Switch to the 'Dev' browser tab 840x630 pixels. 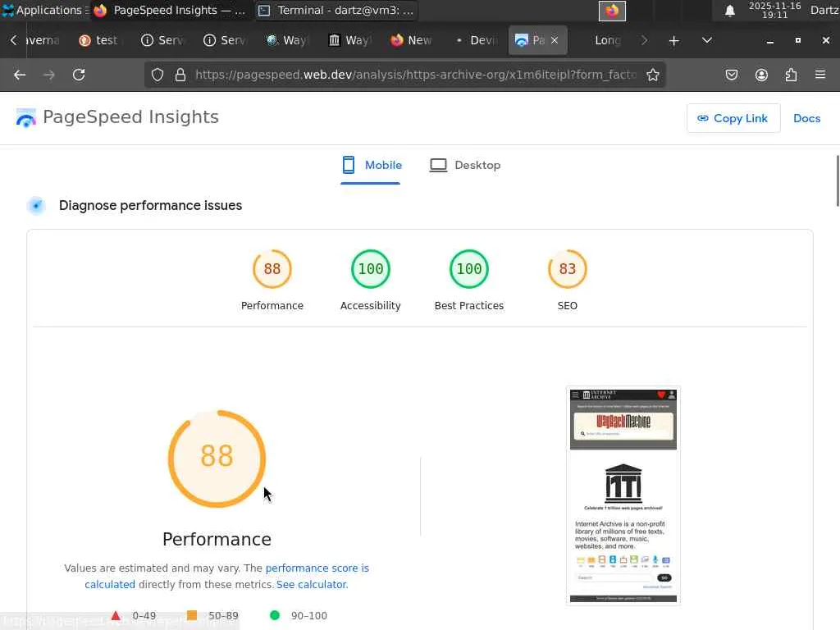[475, 41]
